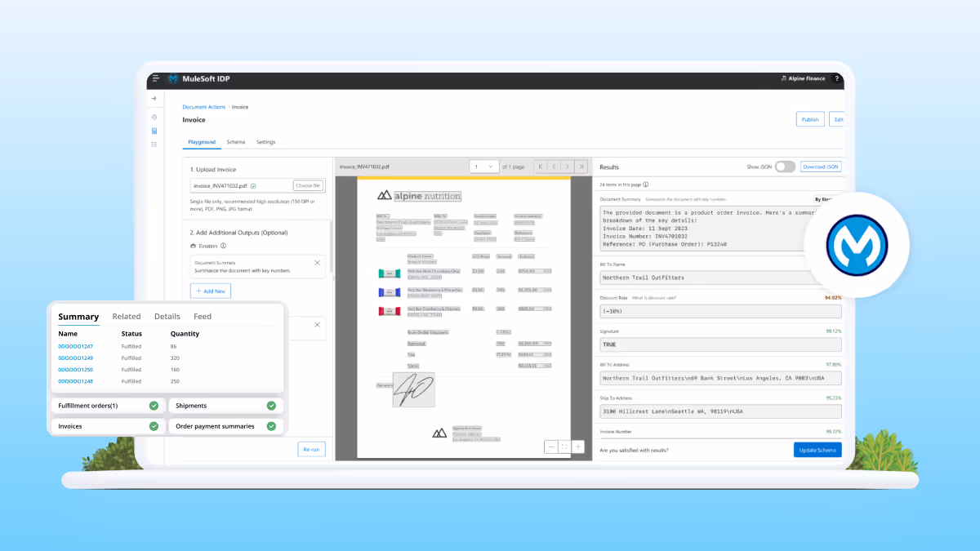Click green check on Invoices card
The image size is (980, 551).
(154, 426)
